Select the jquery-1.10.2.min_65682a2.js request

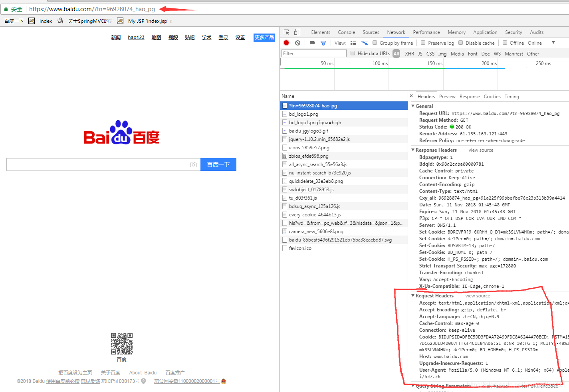pos(344,139)
